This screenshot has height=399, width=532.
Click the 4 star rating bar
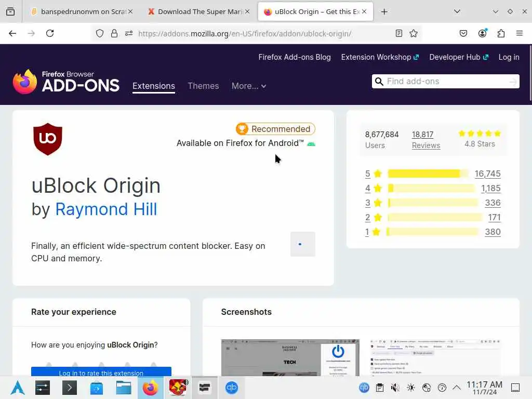pyautogui.click(x=432, y=188)
